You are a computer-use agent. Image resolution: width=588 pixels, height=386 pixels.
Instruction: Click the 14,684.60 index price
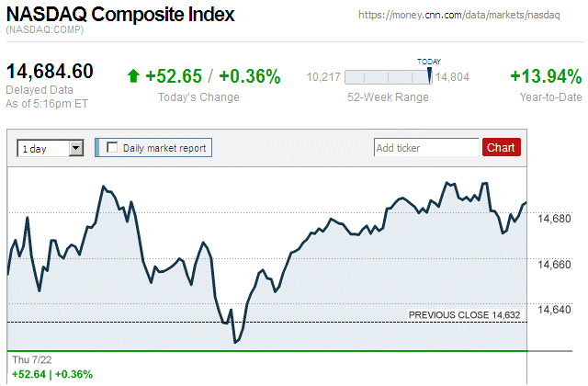point(50,72)
